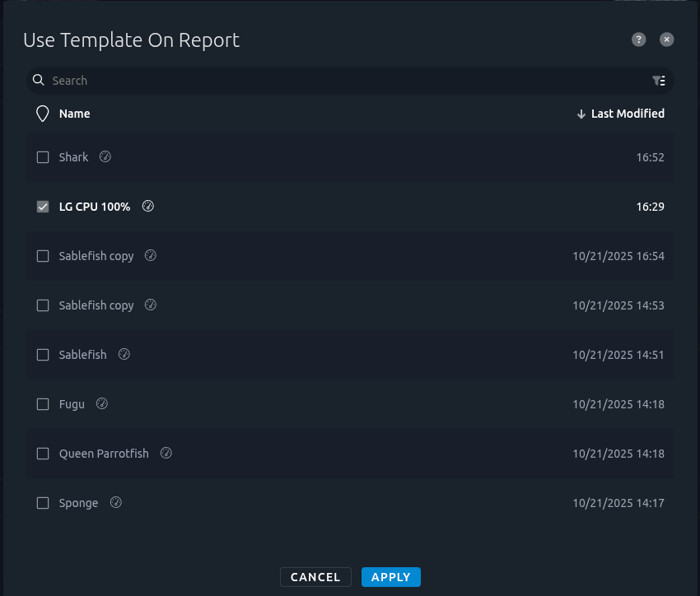700x596 pixels.
Task: Click the Last Modified column header
Action: point(628,114)
